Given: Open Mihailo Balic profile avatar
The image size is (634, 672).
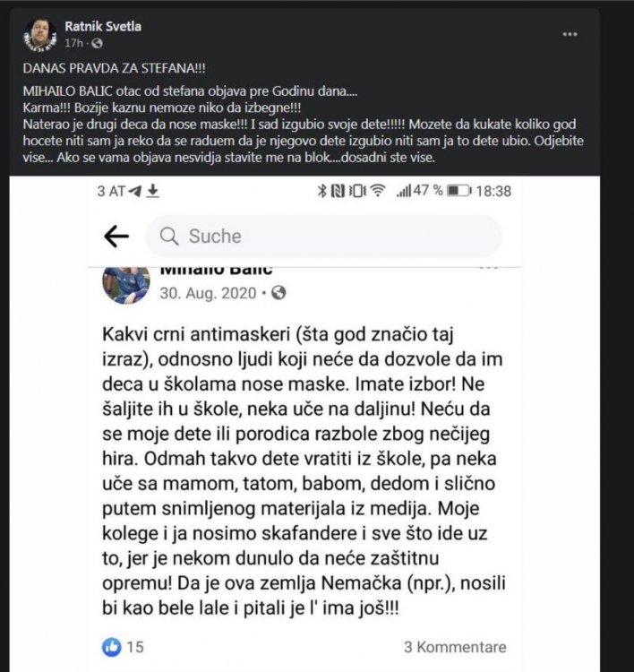Looking at the screenshot, I should [126, 285].
